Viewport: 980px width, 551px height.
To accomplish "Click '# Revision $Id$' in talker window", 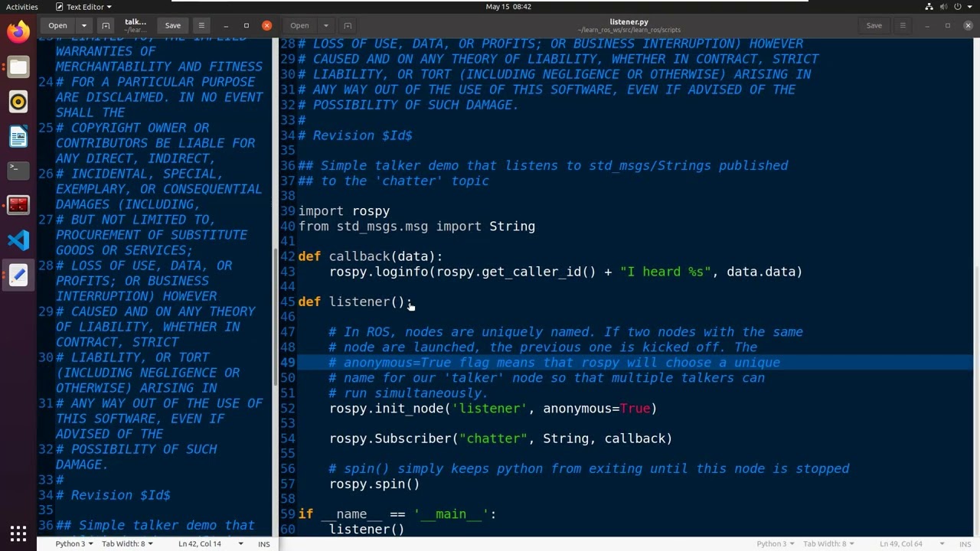I will coord(113,495).
